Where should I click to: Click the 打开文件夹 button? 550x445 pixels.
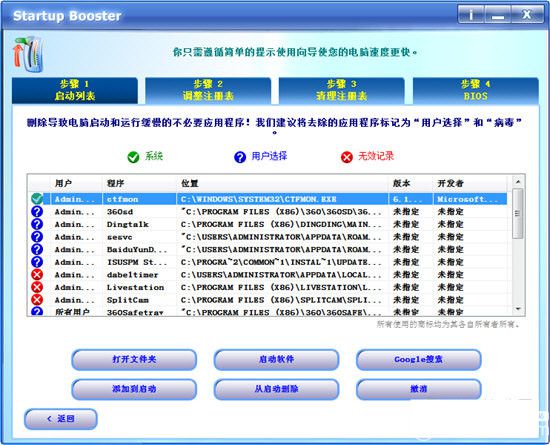134,359
